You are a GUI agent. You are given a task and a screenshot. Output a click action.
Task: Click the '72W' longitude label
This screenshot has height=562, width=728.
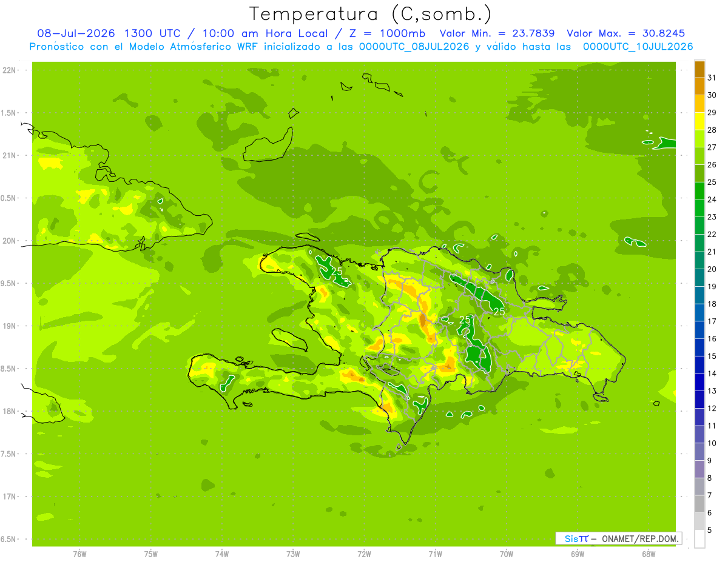364,554
